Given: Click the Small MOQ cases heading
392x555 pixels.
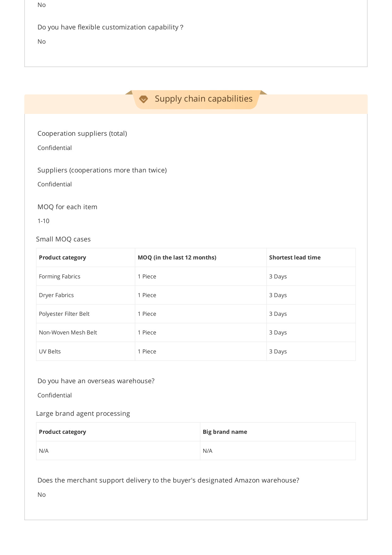Looking at the screenshot, I should click(x=63, y=239).
